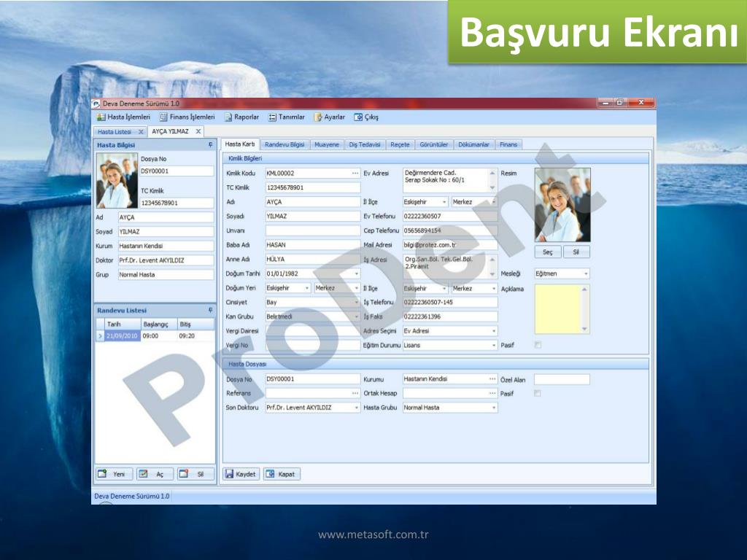This screenshot has width=747, height=560.
Task: Click the Soyadı field containing YILMAZ
Action: (x=312, y=216)
